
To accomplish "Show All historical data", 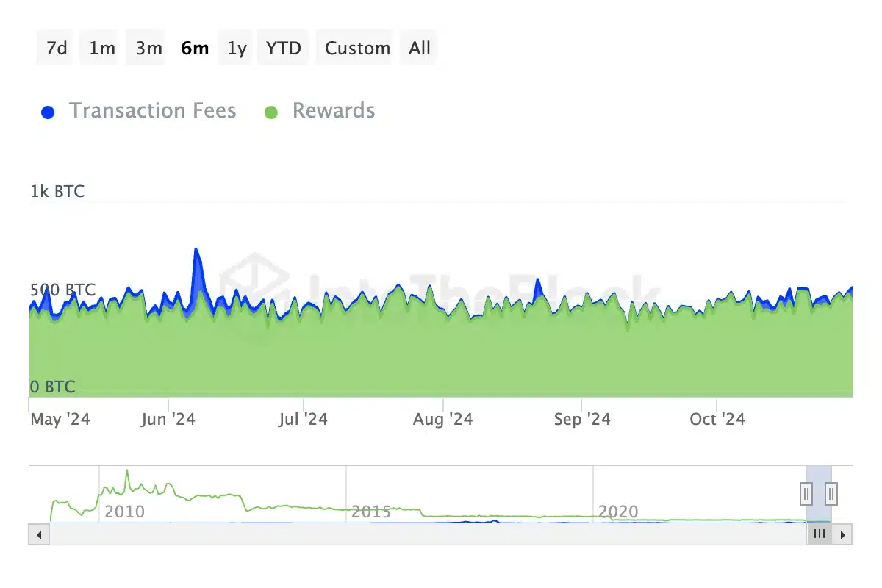I will click(418, 47).
